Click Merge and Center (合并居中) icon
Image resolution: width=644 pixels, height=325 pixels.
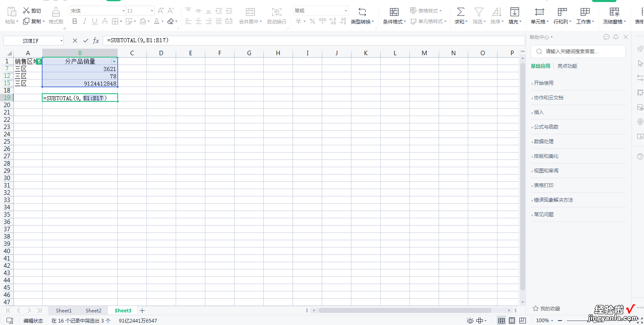[250, 12]
